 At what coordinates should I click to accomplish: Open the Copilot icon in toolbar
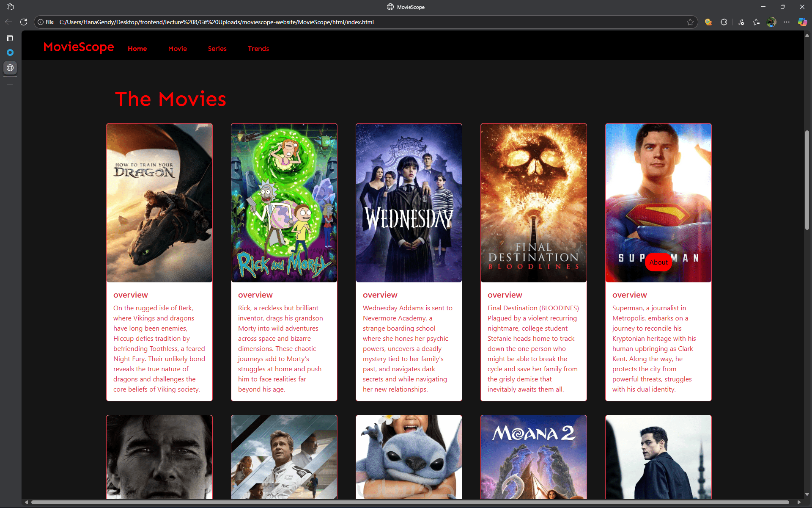click(802, 22)
